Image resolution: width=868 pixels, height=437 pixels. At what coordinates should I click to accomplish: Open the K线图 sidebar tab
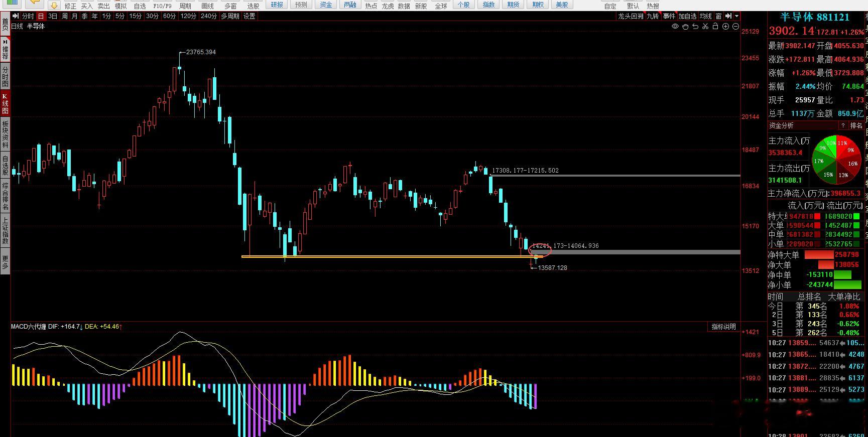pos(5,103)
